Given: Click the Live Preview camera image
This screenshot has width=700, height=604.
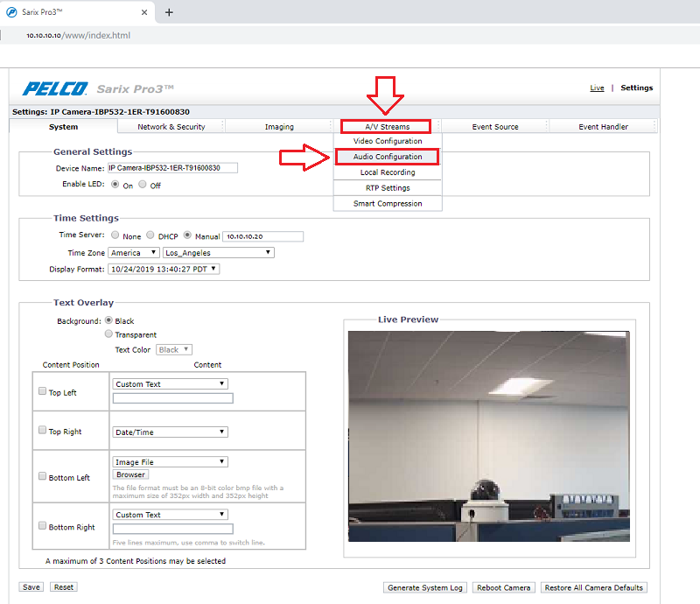Looking at the screenshot, I should point(487,435).
